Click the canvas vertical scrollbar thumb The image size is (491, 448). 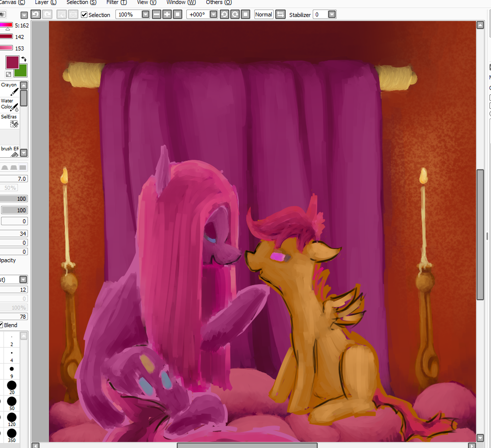pyautogui.click(x=481, y=235)
